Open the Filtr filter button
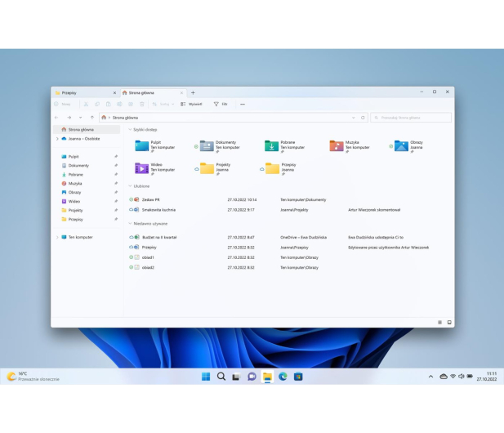This screenshot has width=504, height=433. pyautogui.click(x=221, y=104)
